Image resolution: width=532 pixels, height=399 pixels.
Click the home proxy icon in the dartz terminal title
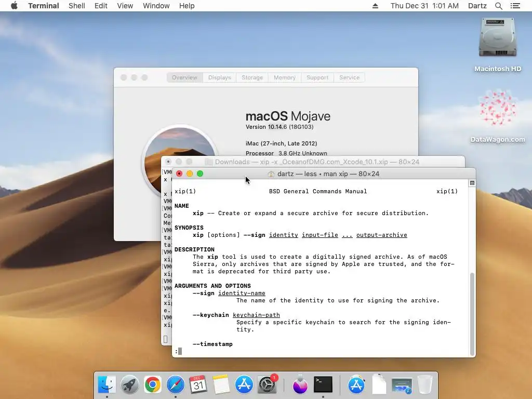[271, 174]
